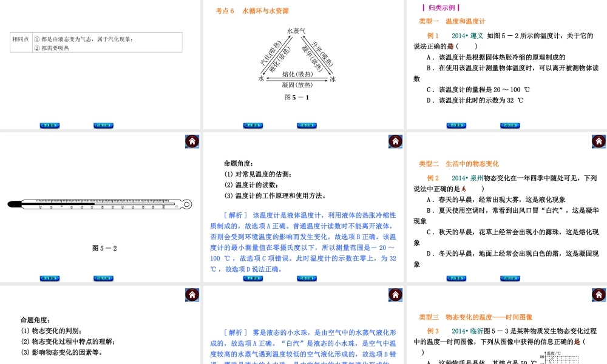Click the 图5-2 caption
This screenshot has height=364, width=607.
[104, 248]
